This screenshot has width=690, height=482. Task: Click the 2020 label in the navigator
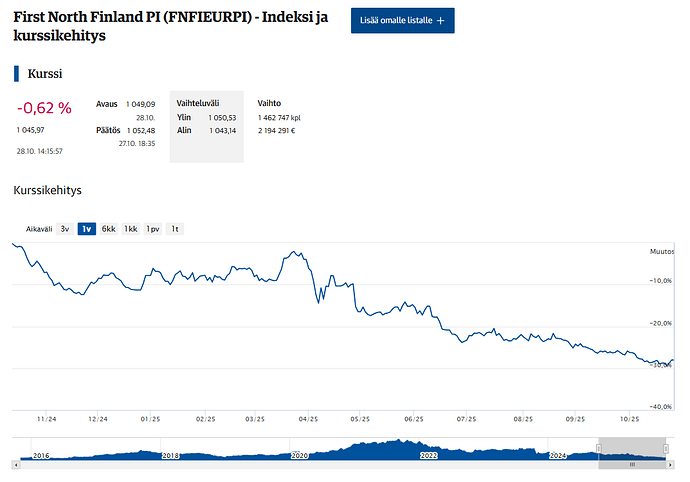pyautogui.click(x=299, y=455)
